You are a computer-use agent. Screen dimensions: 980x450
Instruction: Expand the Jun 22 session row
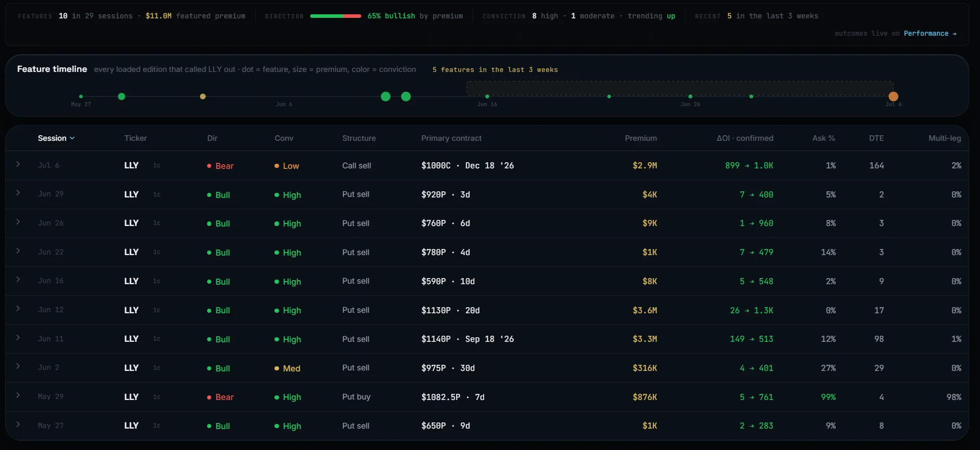(x=18, y=251)
